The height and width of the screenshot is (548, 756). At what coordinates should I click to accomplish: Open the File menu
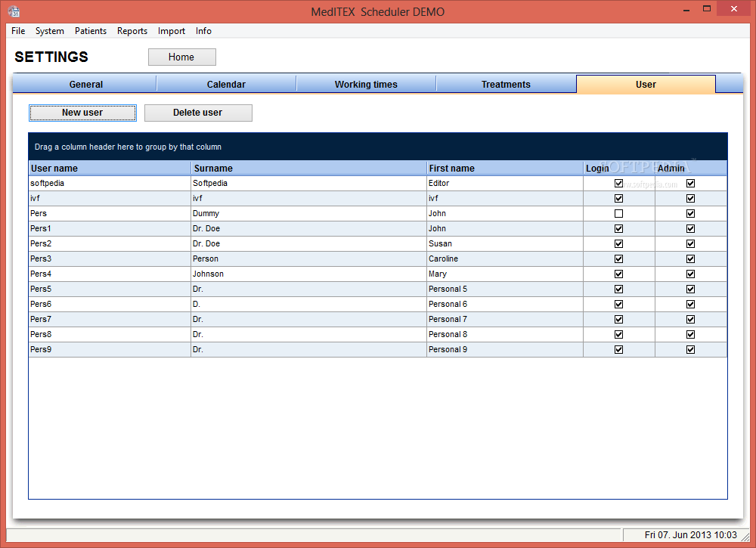point(18,31)
